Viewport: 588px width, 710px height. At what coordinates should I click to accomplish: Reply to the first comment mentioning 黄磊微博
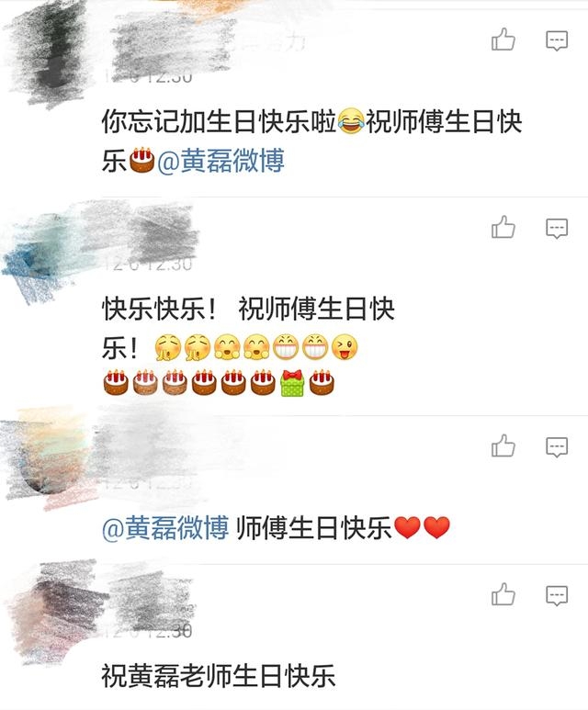coord(557,40)
